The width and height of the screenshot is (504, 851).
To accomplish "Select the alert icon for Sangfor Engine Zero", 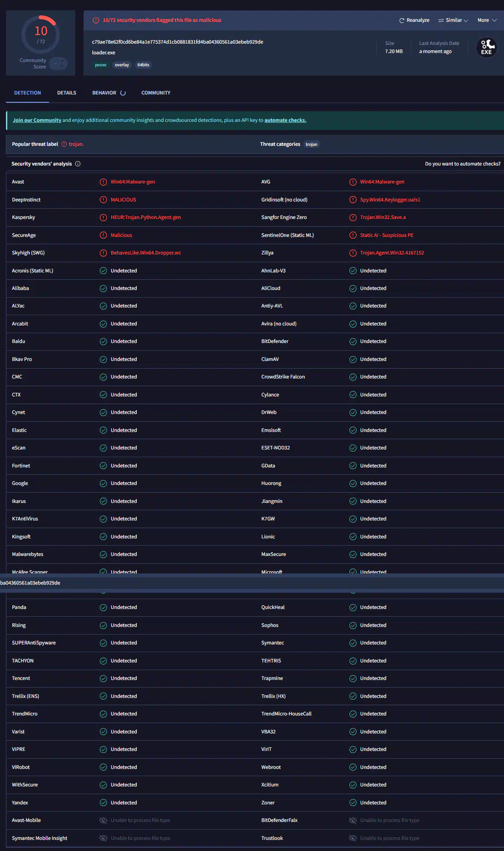I will 353,217.
